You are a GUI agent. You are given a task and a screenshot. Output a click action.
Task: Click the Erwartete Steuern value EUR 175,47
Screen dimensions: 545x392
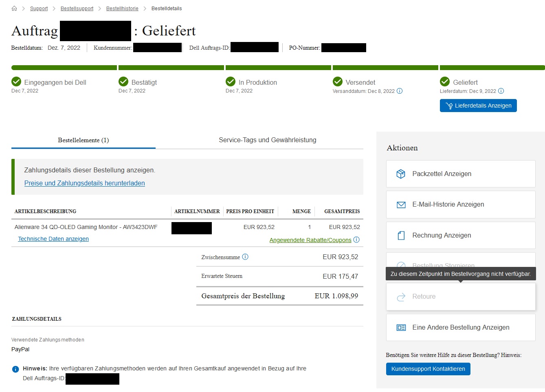(341, 276)
